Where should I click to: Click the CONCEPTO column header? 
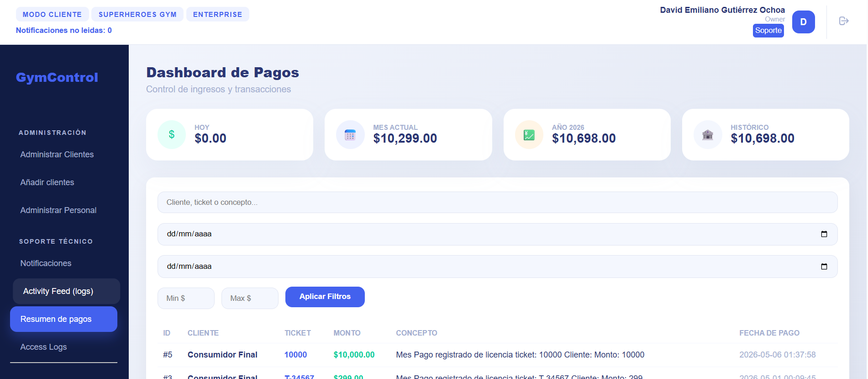(x=416, y=333)
